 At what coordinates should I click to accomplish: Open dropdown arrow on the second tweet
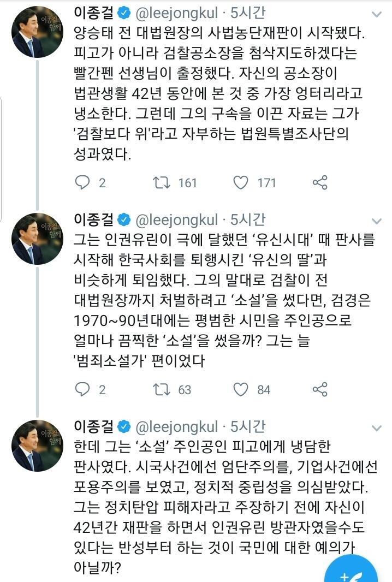click(x=377, y=221)
